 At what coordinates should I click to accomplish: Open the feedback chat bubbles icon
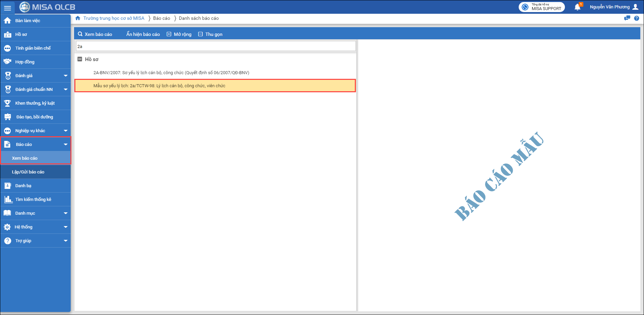tap(627, 18)
